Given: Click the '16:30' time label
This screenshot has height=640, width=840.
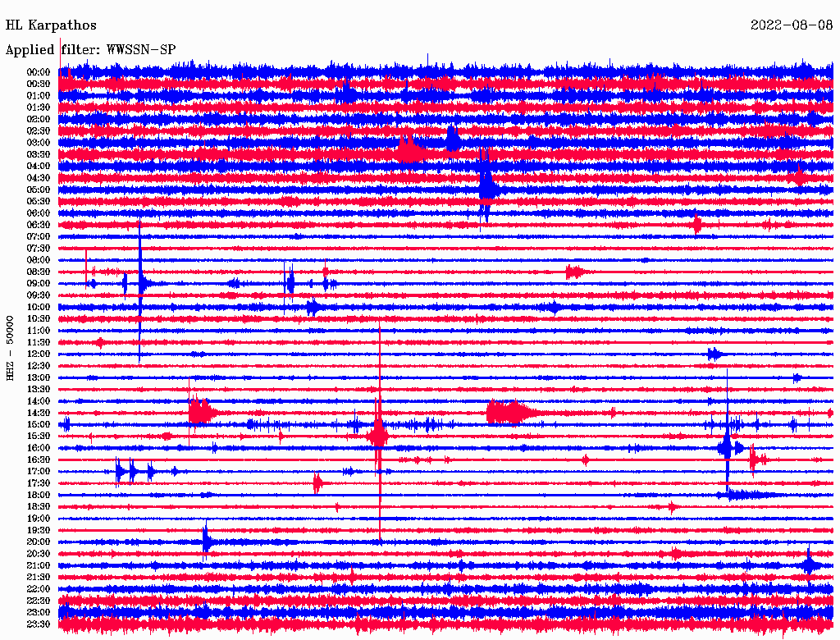Looking at the screenshot, I should coord(39,460).
